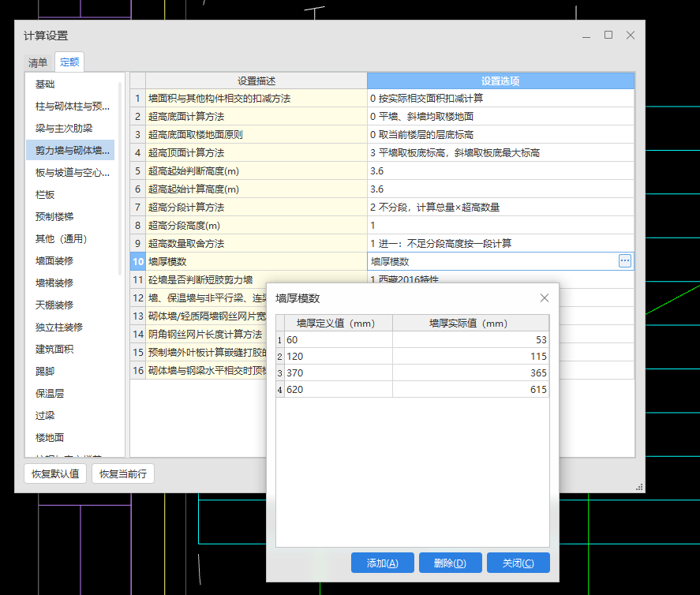Switch to the 清单 tab

pos(37,62)
